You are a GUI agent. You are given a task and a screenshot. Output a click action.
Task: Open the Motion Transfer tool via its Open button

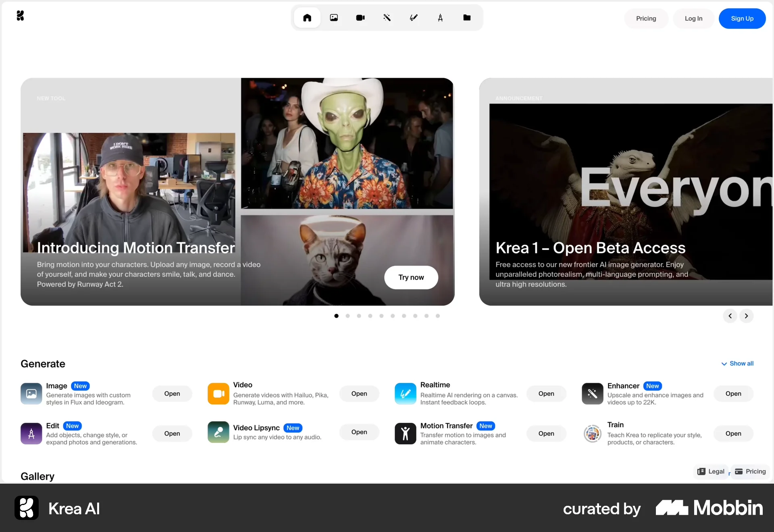click(546, 433)
